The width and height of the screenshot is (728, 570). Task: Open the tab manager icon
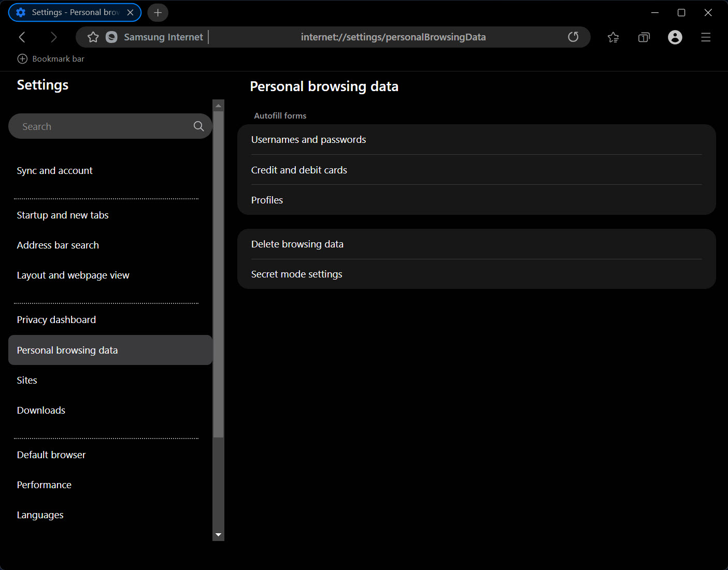tap(644, 37)
